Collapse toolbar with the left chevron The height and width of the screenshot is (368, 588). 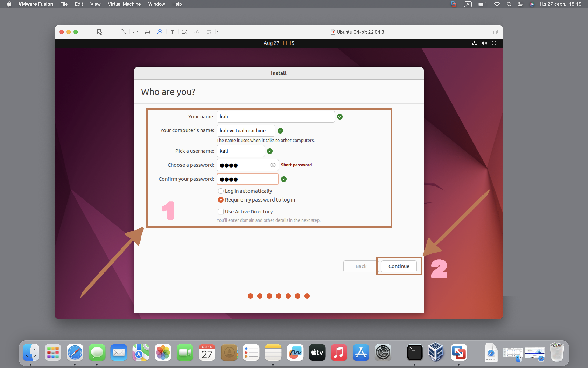click(218, 32)
